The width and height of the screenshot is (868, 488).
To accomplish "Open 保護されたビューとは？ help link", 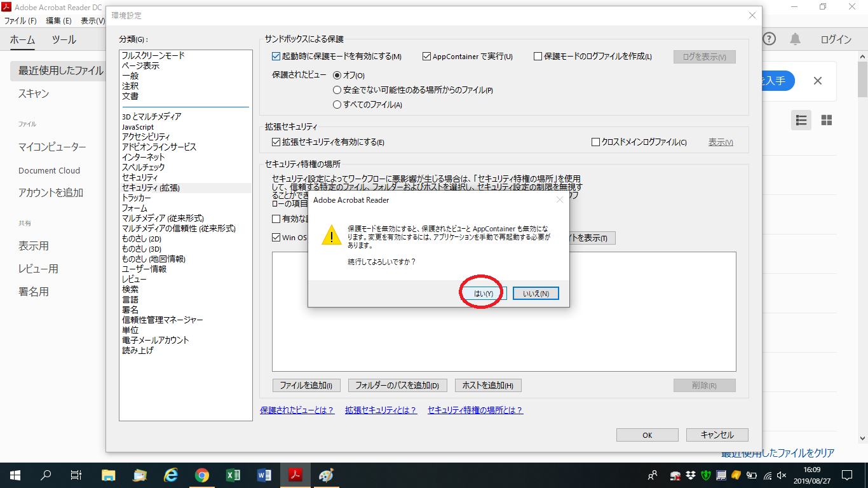I will tap(297, 410).
